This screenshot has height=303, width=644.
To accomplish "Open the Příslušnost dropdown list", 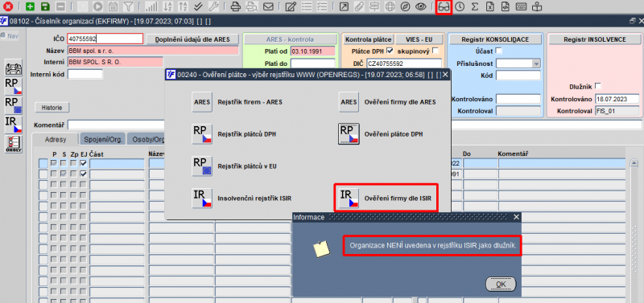I will [x=536, y=63].
